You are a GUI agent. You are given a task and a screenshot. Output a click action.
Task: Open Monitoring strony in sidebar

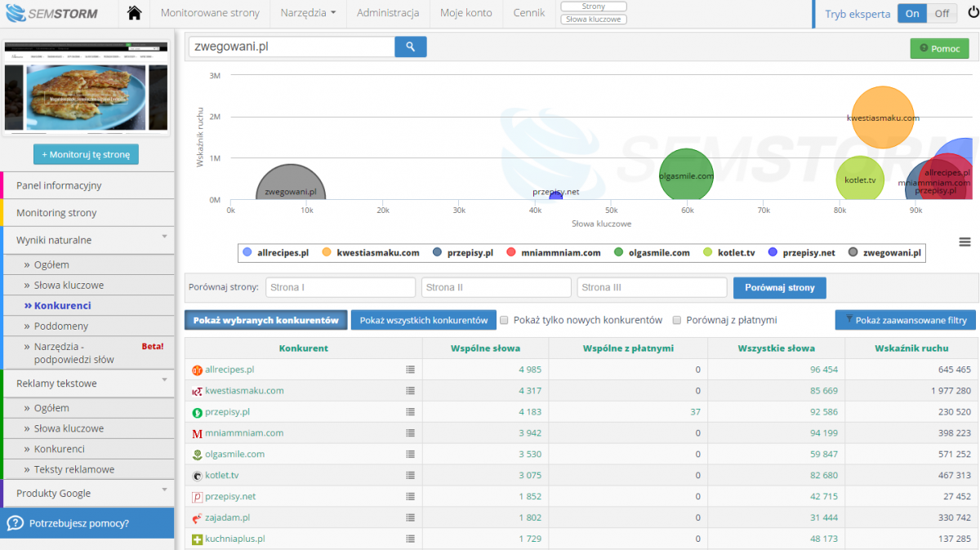(87, 213)
